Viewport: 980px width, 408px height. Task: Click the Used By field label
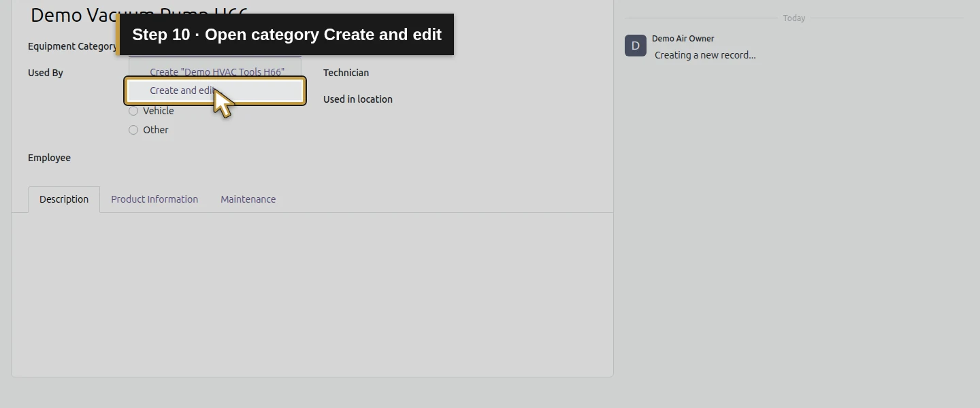coord(46,73)
